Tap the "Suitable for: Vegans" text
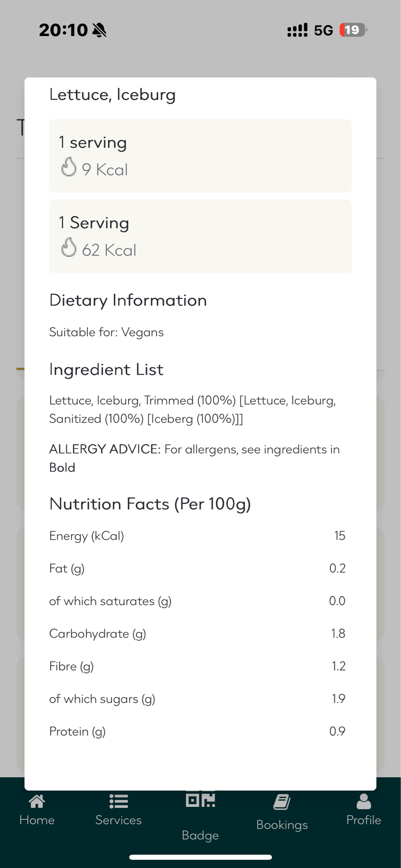This screenshot has width=401, height=868. 106,332
